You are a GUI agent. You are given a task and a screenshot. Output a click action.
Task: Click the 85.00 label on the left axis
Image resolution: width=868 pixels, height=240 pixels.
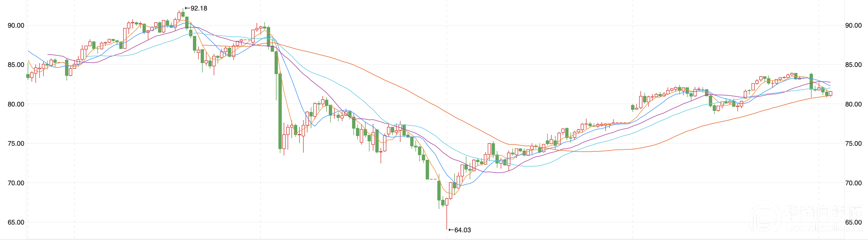16,65
